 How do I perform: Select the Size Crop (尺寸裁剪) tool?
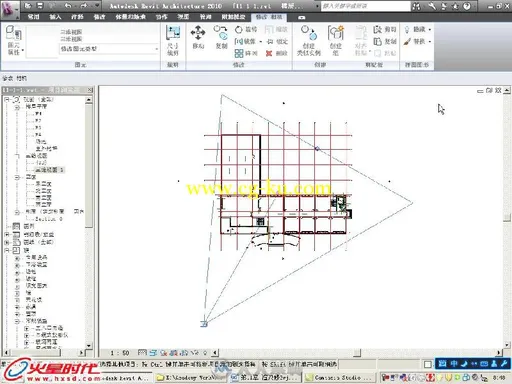173,41
